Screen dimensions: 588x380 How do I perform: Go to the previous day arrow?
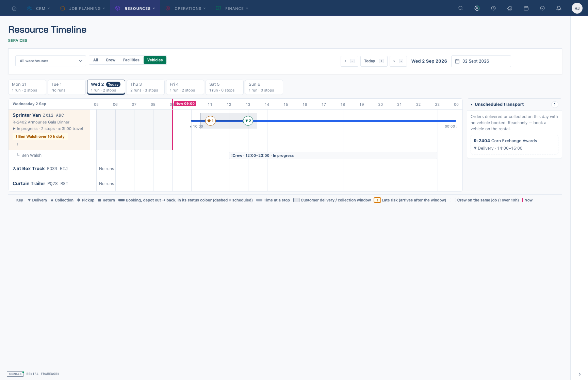coord(349,61)
